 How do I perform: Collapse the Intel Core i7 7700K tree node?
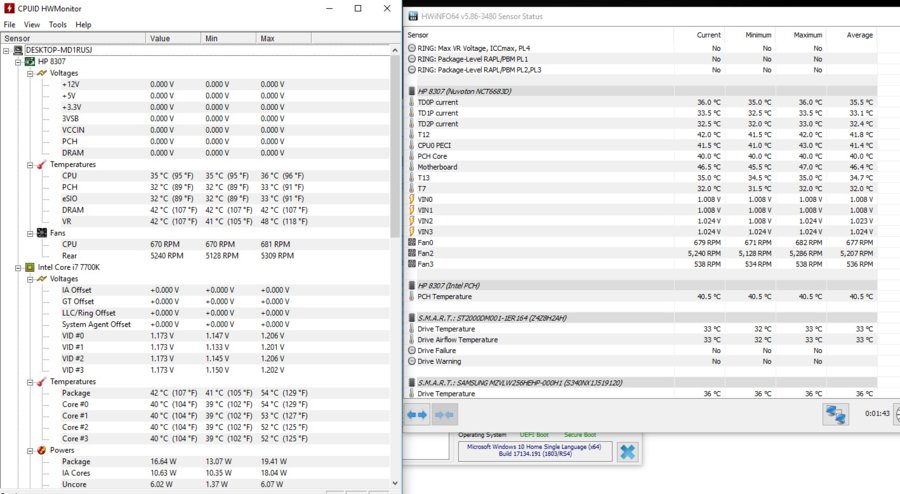pyautogui.click(x=18, y=267)
